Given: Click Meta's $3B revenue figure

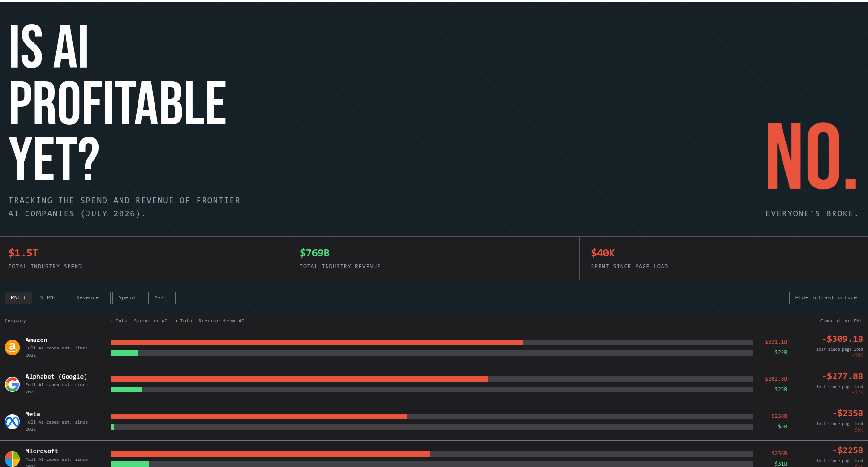Looking at the screenshot, I should pos(782,427).
